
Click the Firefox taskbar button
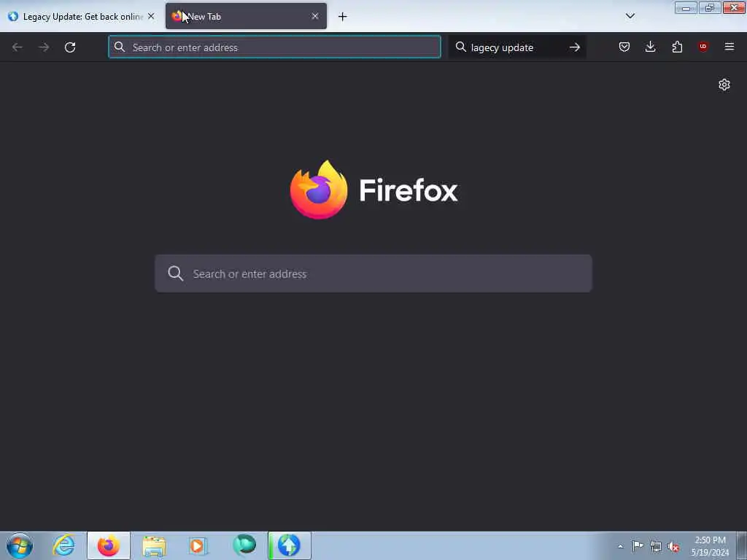109,545
